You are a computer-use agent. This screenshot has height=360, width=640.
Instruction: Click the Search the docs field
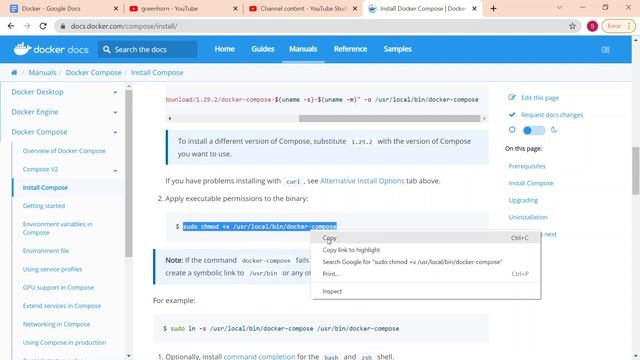click(147, 49)
